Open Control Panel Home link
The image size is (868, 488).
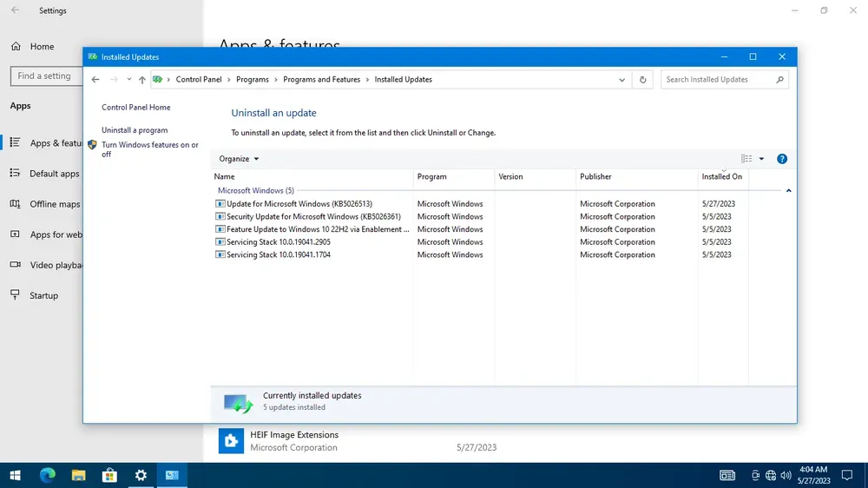pos(135,108)
